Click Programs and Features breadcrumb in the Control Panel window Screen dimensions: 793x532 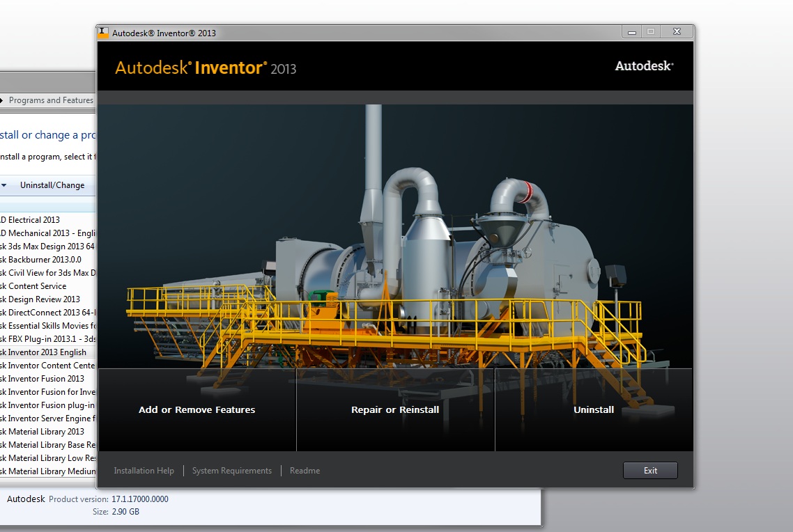tap(51, 100)
